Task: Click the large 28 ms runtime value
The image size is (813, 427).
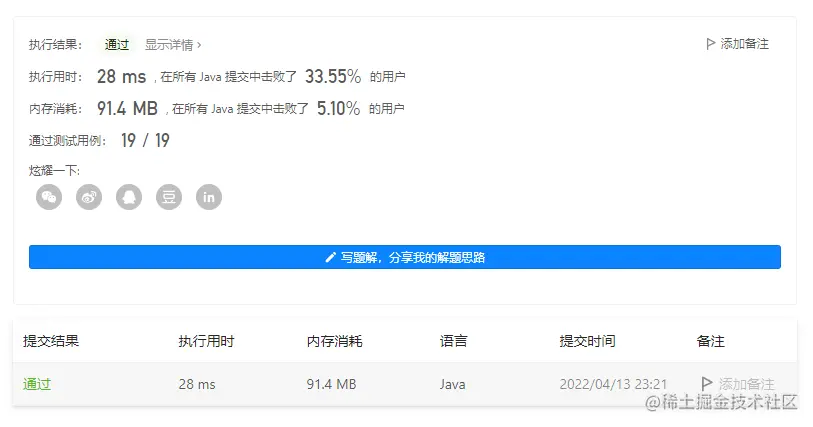Action: click(121, 77)
